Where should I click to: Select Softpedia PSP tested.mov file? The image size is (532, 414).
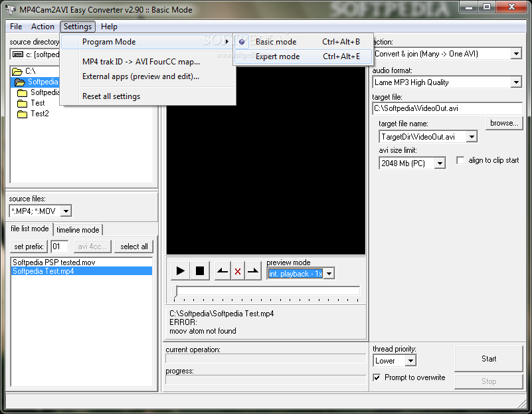pyautogui.click(x=82, y=262)
